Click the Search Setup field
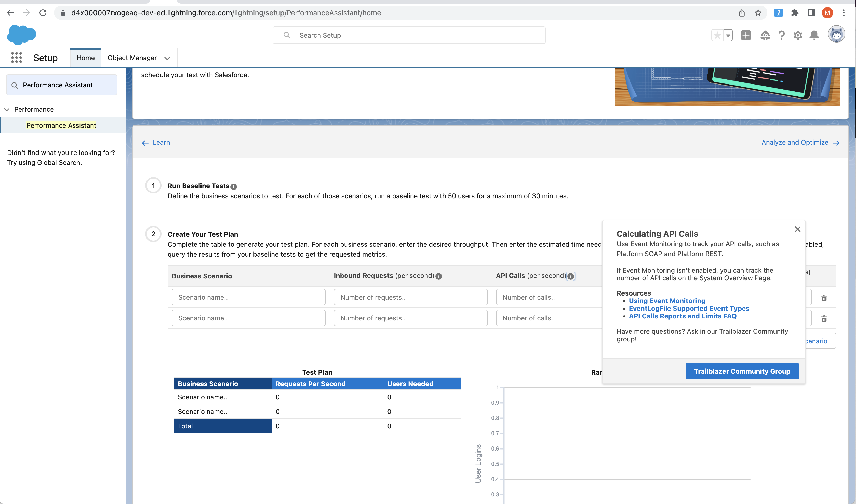This screenshot has height=504, width=856. pyautogui.click(x=409, y=35)
